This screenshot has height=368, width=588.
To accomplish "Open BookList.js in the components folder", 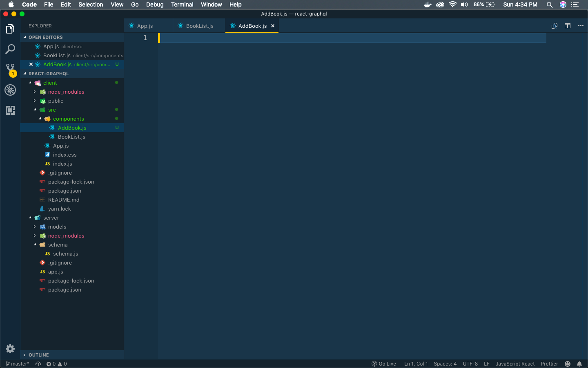I will (72, 137).
